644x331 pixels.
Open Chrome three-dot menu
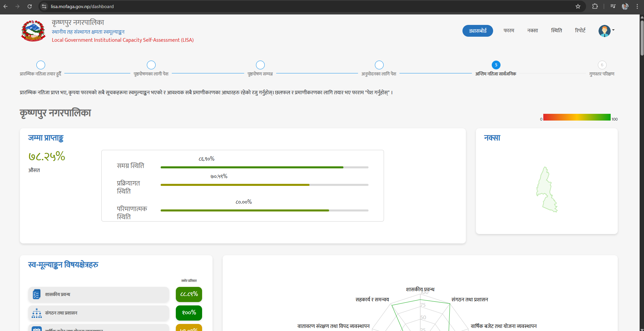pos(637,6)
